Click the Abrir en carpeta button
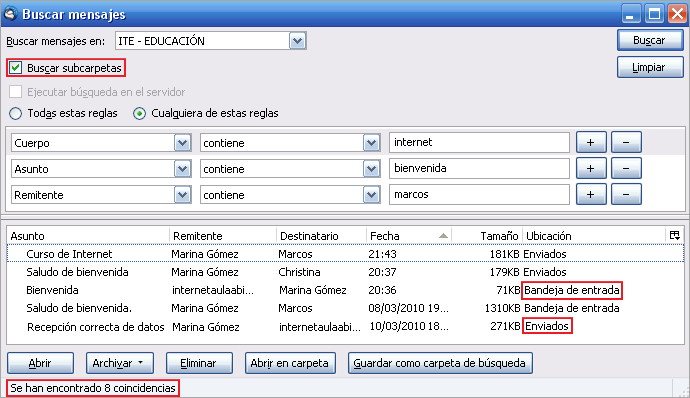The width and height of the screenshot is (690, 398). tap(290, 363)
